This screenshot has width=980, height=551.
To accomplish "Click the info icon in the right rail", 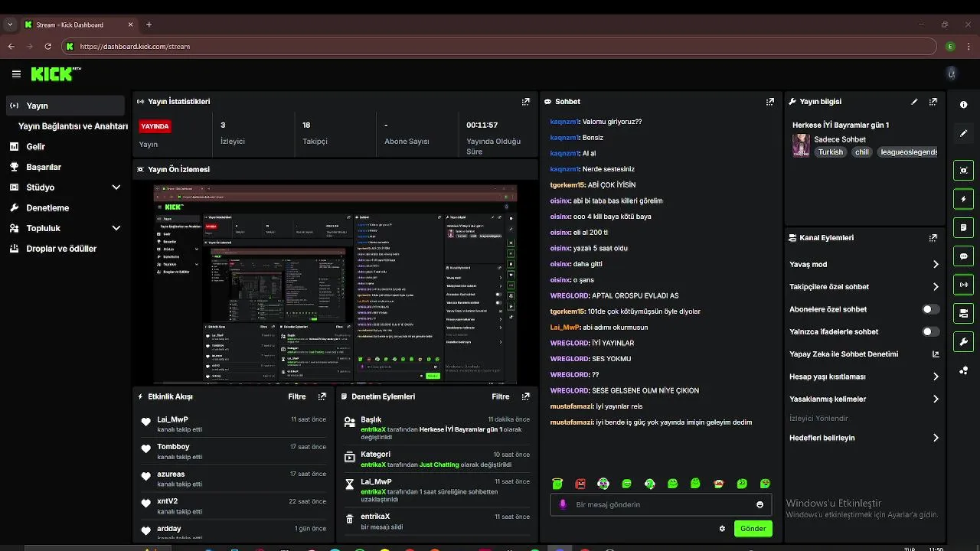I will [x=963, y=104].
